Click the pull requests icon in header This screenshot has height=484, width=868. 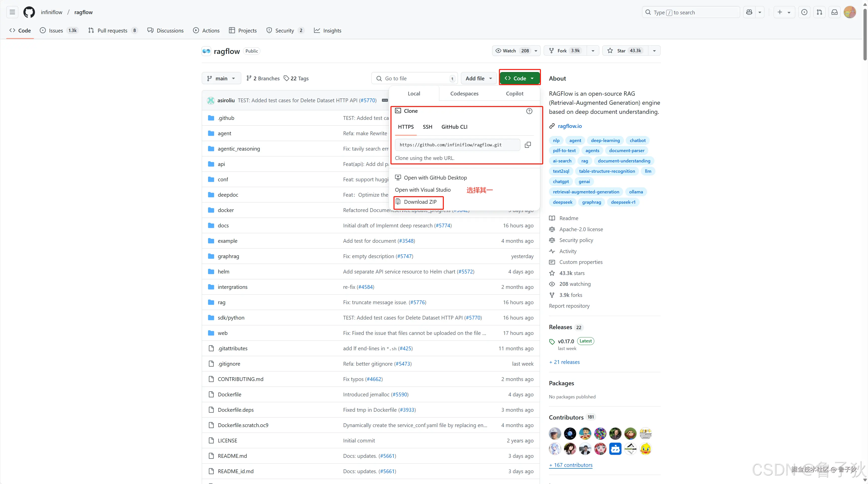pyautogui.click(x=819, y=12)
